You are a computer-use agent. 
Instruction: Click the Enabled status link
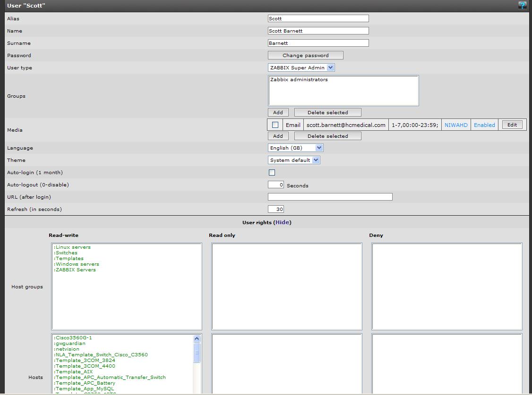coord(484,125)
